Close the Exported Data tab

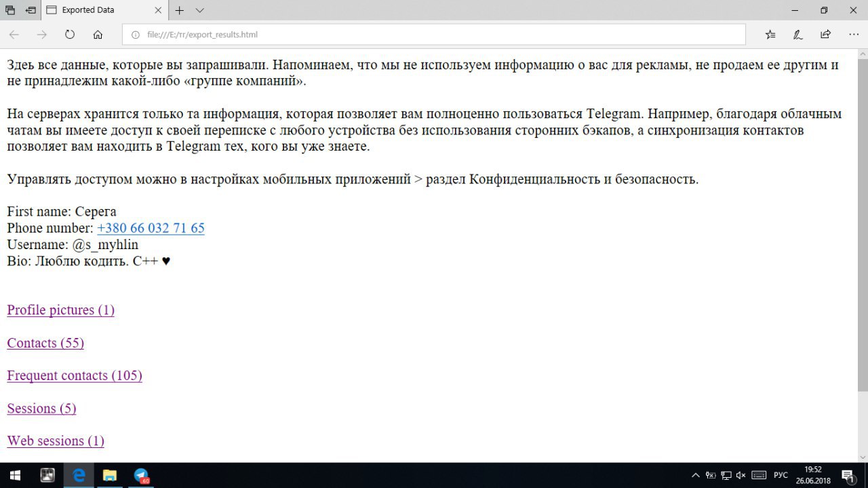(158, 10)
